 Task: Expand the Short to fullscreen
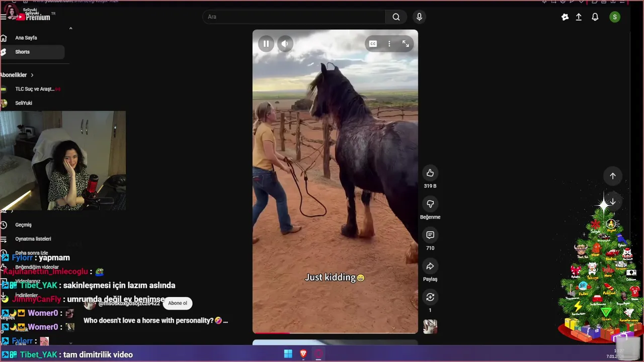(406, 44)
